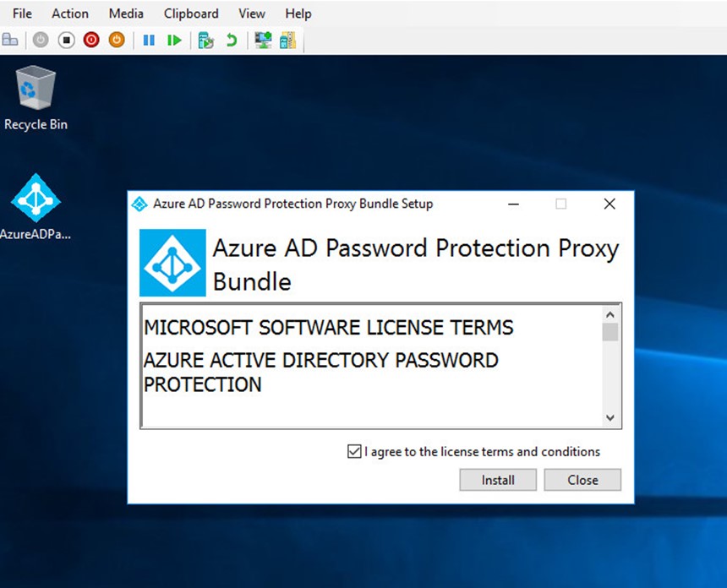Pause the virtual machine
The height and width of the screenshot is (588, 727).
149,41
